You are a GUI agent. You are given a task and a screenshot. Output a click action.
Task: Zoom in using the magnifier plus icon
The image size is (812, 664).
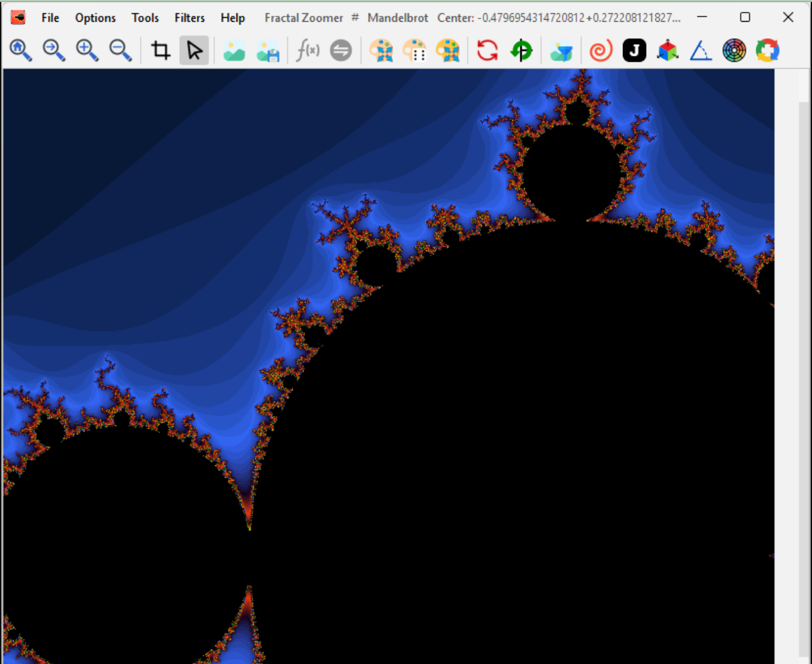(86, 49)
